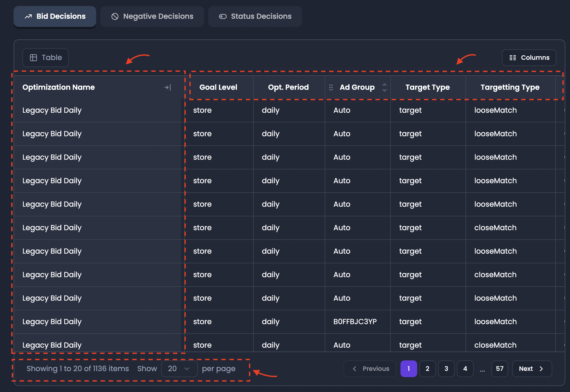Go to page 2
This screenshot has height=392, width=570.
(428, 369)
